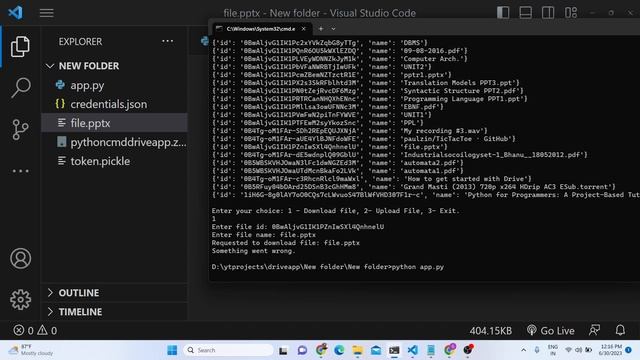The width and height of the screenshot is (640, 360).
Task: Open File Explorer from taskbar
Action: (x=358, y=350)
